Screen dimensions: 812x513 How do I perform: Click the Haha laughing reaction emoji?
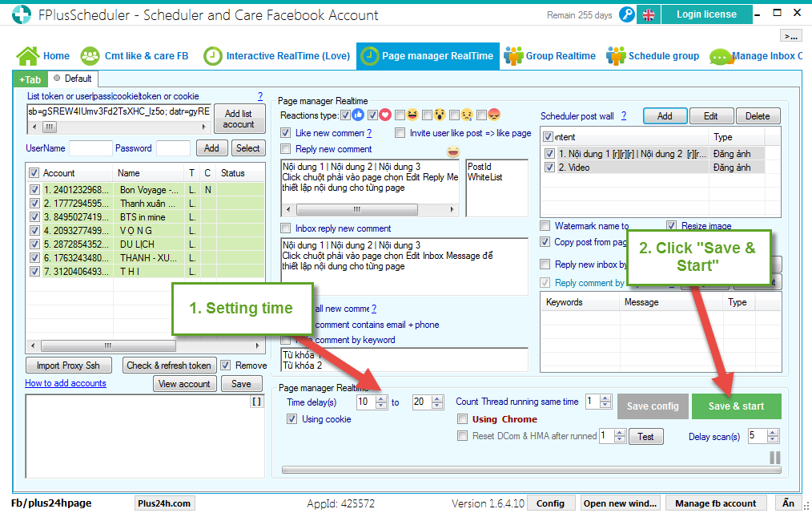[412, 115]
